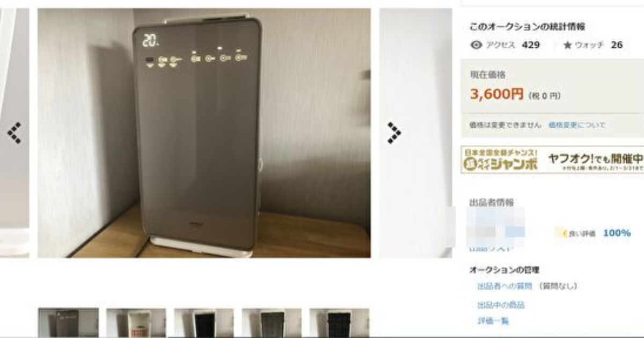Toggle the star watch icon

pos(567,46)
